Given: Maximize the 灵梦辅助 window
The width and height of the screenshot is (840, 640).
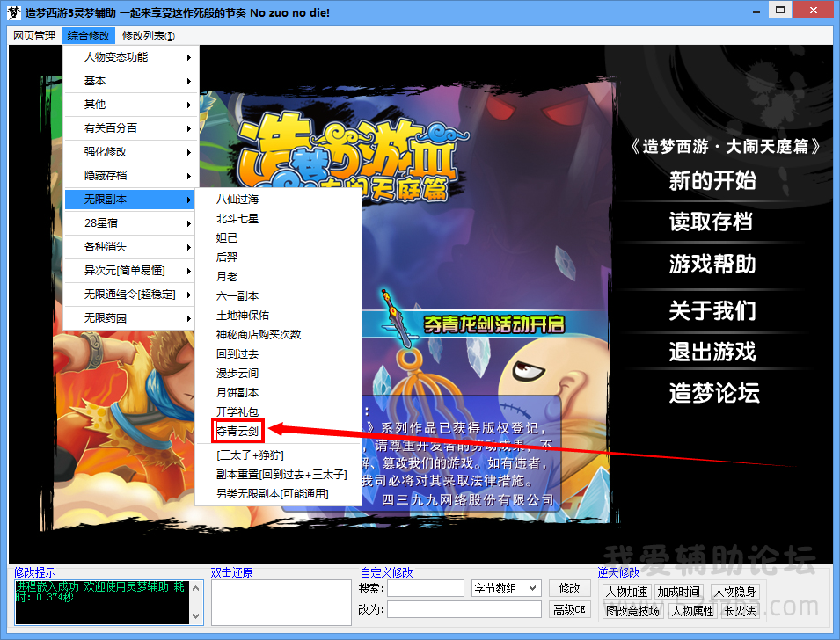Looking at the screenshot, I should pos(780,11).
